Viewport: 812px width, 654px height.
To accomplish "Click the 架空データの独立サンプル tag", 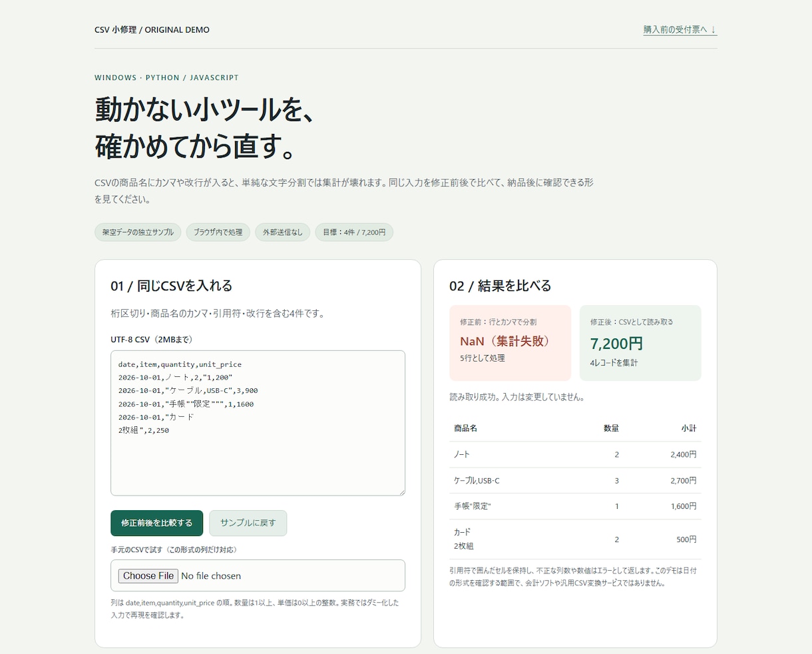I will 138,232.
